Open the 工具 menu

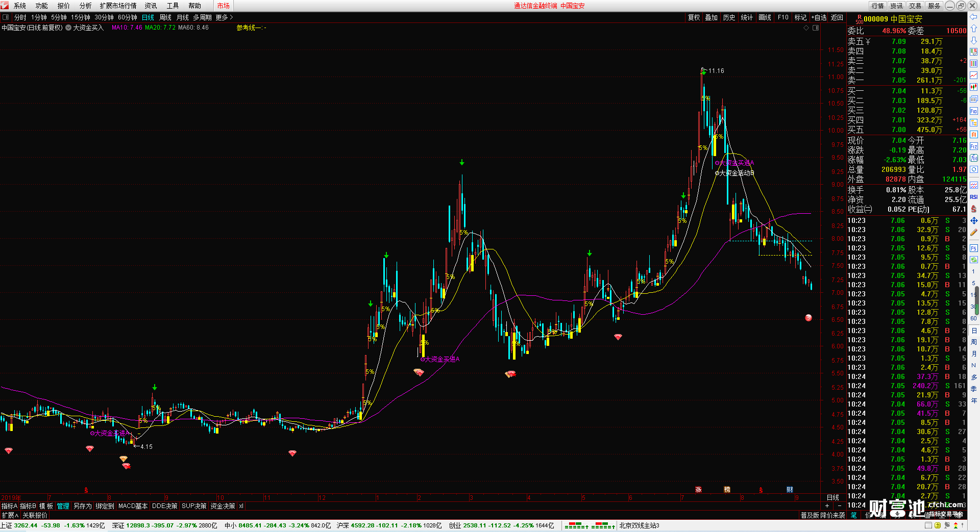173,6
